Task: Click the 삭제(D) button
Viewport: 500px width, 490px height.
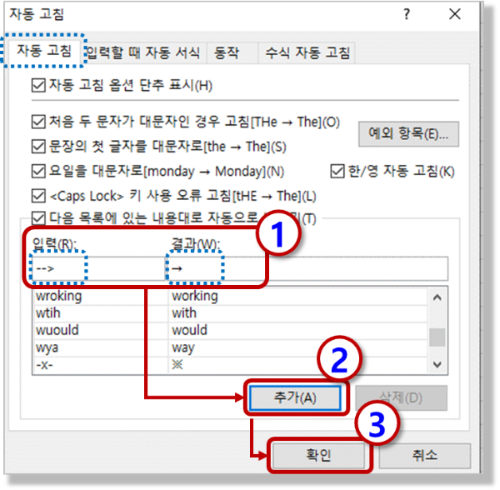Action: tap(401, 398)
